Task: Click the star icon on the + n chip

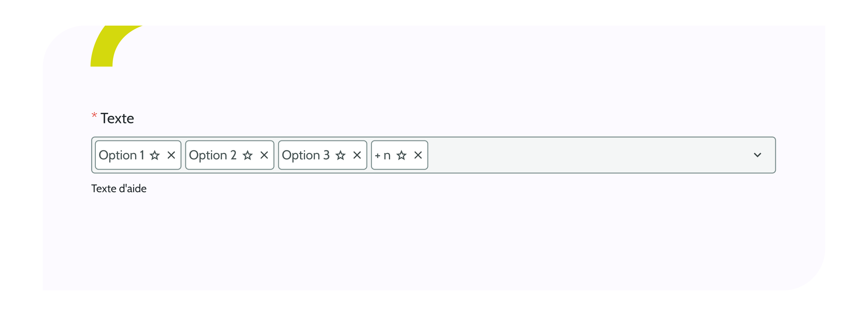Action: pos(401,155)
